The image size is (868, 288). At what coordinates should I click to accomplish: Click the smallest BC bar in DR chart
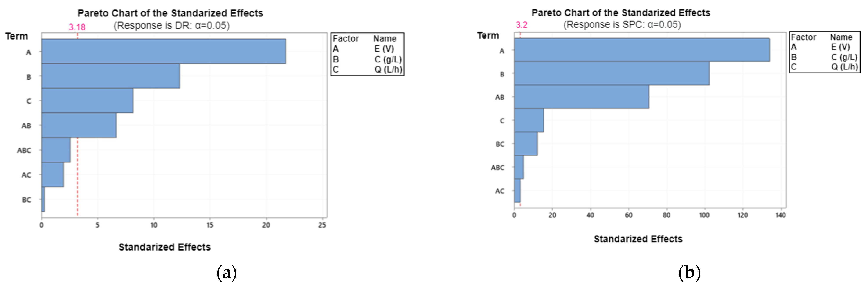click(43, 199)
